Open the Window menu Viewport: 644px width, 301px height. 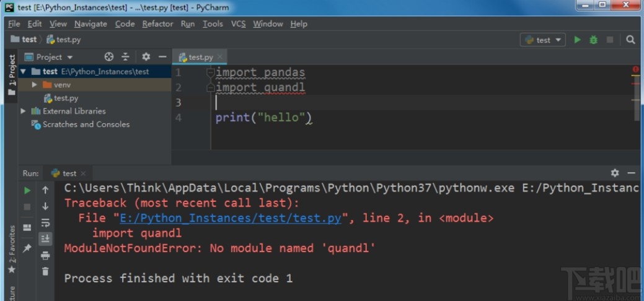click(x=268, y=24)
